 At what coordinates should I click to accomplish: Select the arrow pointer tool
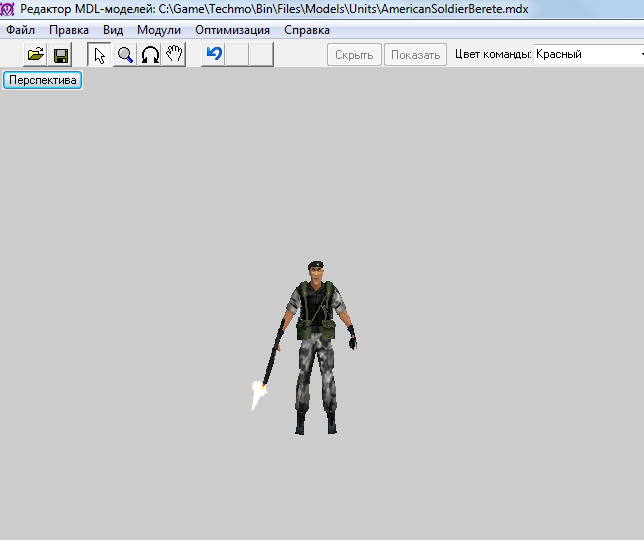click(x=100, y=55)
